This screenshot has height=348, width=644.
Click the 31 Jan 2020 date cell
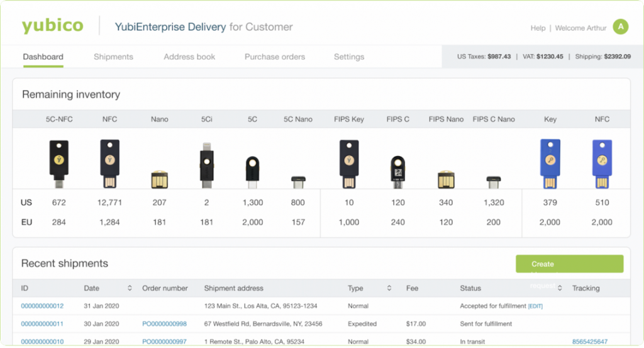[x=101, y=306]
